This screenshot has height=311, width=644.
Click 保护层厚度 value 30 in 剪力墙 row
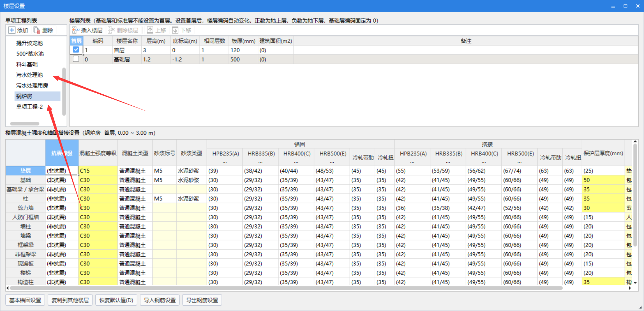603,208
